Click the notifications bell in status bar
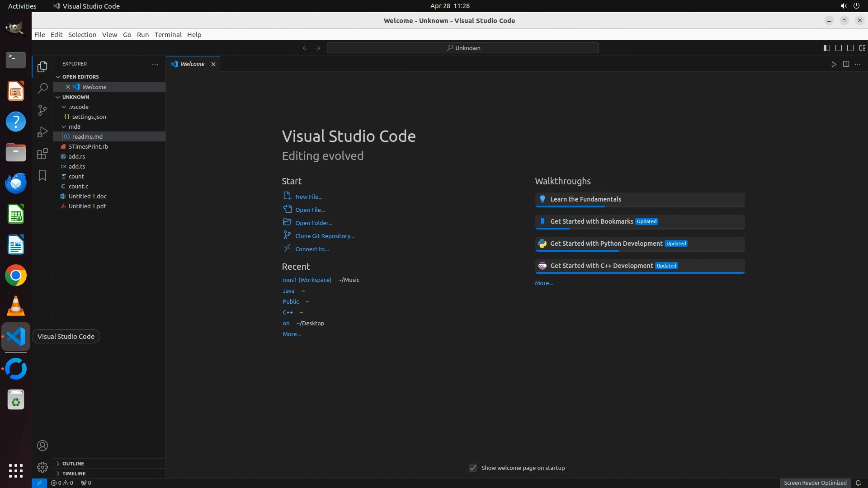 click(858, 483)
